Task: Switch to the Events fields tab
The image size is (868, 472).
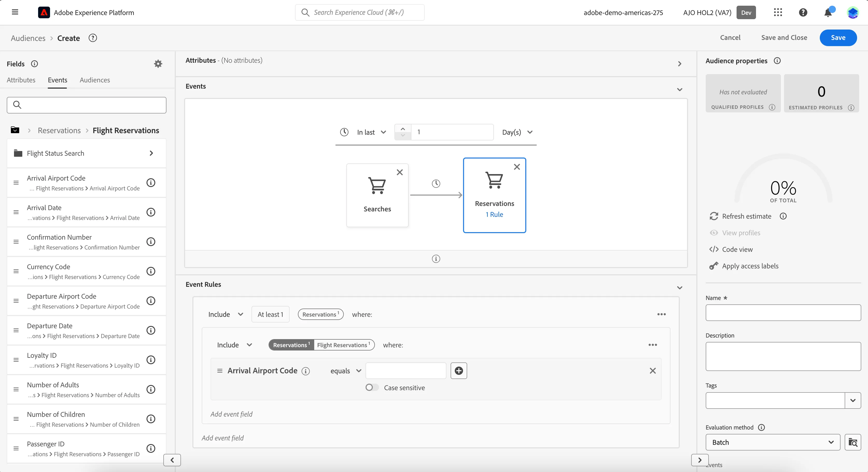Action: (x=57, y=80)
